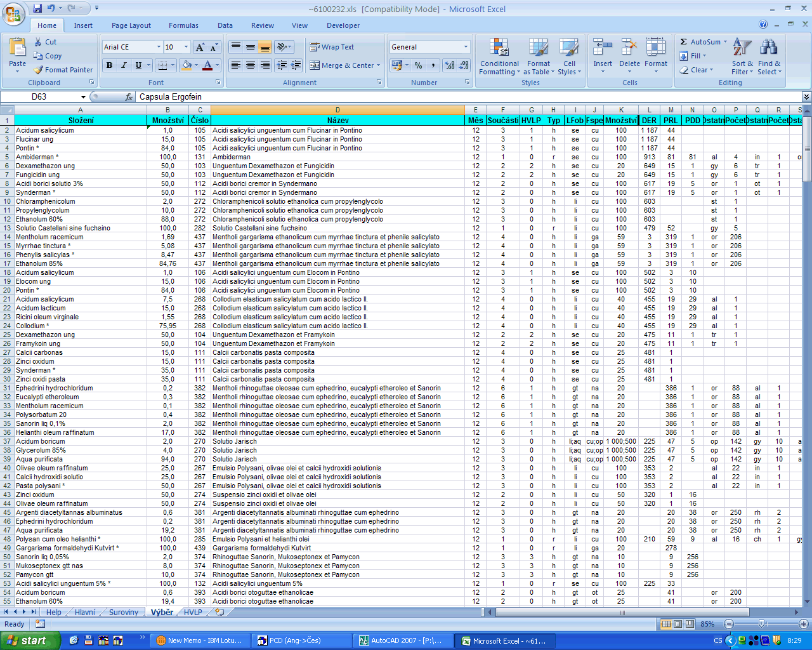The image size is (812, 650).
Task: Toggle Align Text Left
Action: [x=236, y=65]
